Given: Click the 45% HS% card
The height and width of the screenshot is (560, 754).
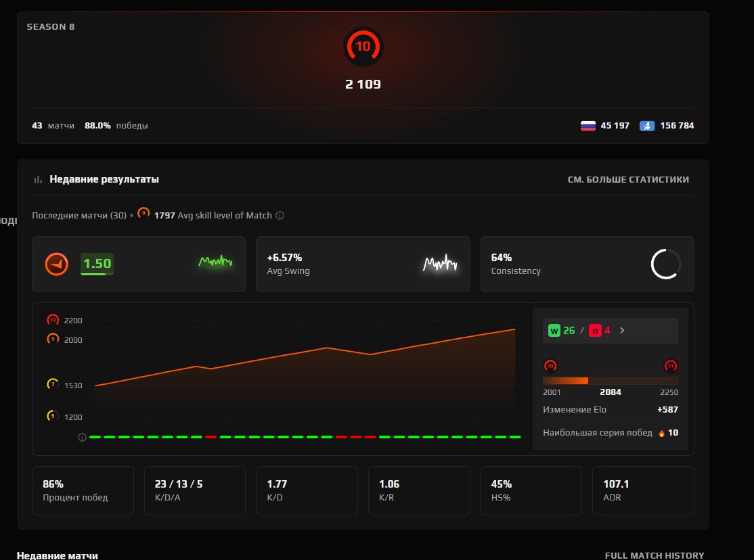Looking at the screenshot, I should 531,490.
